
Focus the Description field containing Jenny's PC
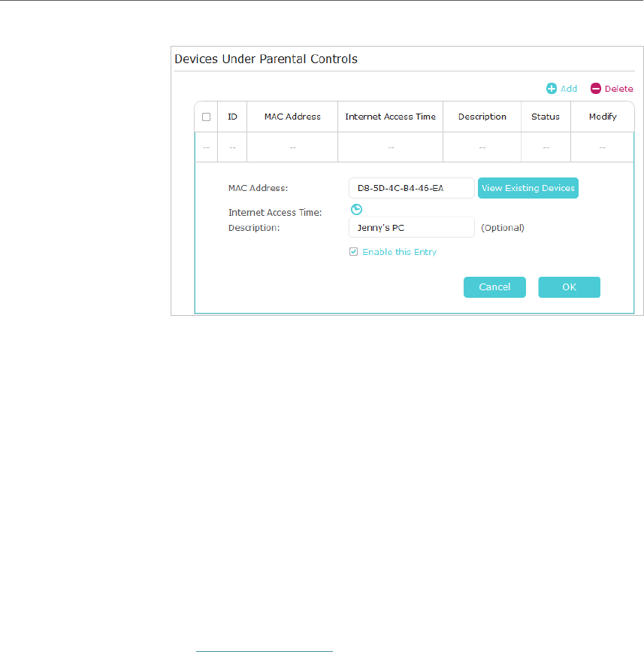pos(412,227)
